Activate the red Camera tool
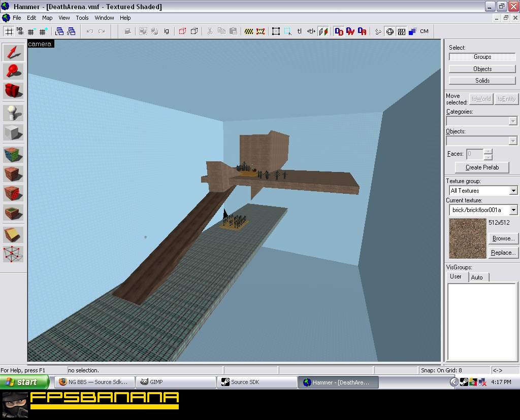Image resolution: width=520 pixels, height=420 pixels. pos(13,90)
